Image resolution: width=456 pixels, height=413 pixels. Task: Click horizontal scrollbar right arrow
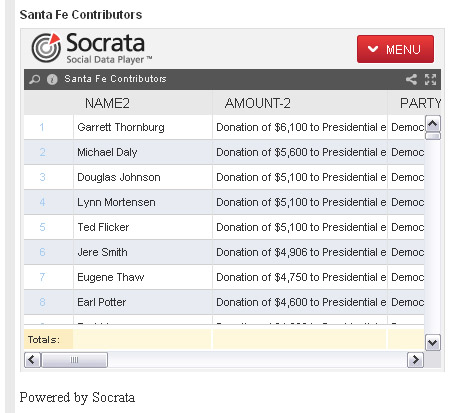[415, 360]
